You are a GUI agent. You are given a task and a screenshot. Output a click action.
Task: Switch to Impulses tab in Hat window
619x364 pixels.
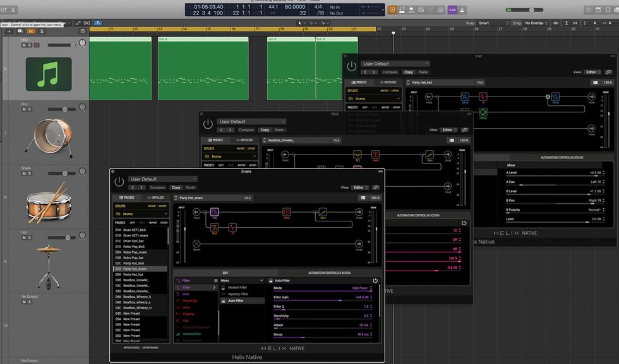click(x=388, y=82)
